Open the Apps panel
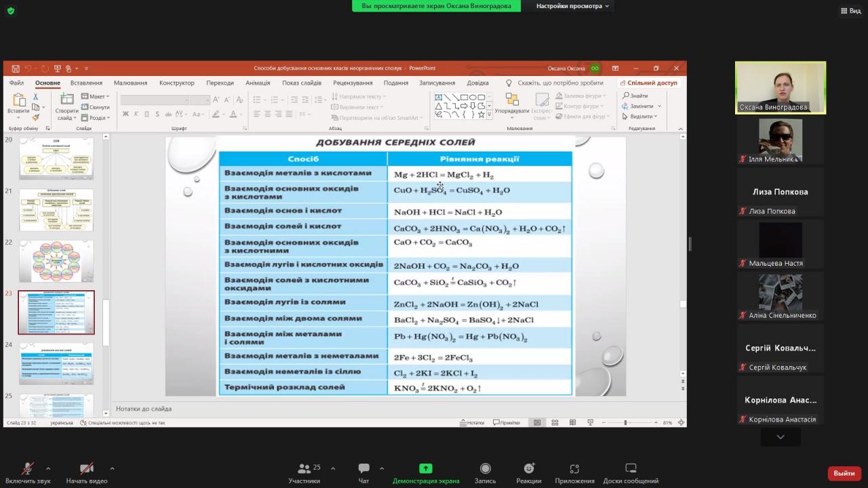The width and height of the screenshot is (868, 488). click(x=574, y=472)
